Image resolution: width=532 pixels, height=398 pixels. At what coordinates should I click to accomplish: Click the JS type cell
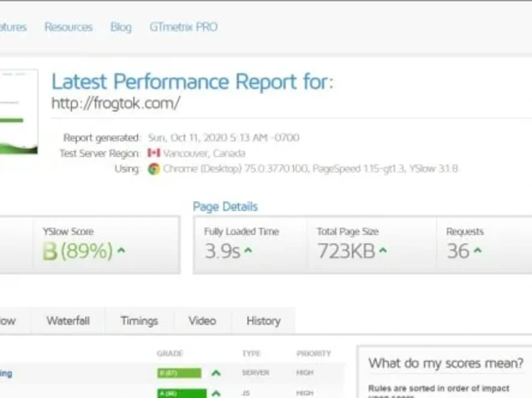[x=246, y=393]
